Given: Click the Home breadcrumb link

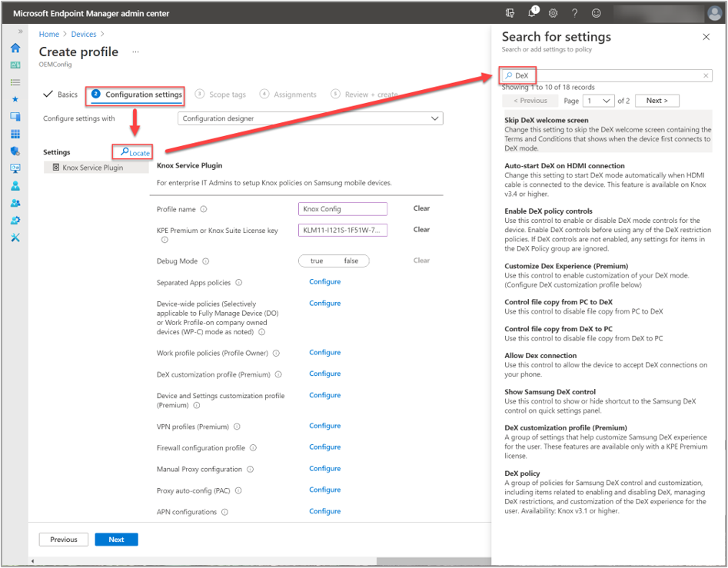Looking at the screenshot, I should point(48,34).
